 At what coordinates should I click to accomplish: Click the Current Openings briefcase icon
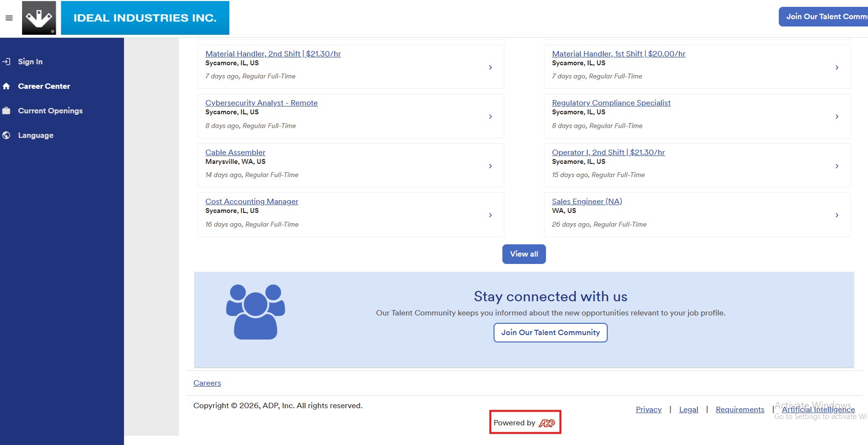pyautogui.click(x=6, y=110)
